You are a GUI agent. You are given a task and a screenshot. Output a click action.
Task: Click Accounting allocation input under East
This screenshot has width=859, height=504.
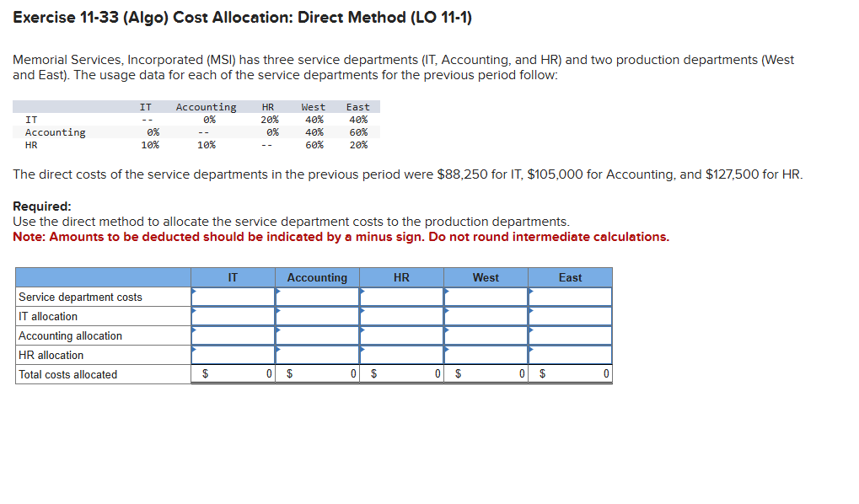[570, 335]
